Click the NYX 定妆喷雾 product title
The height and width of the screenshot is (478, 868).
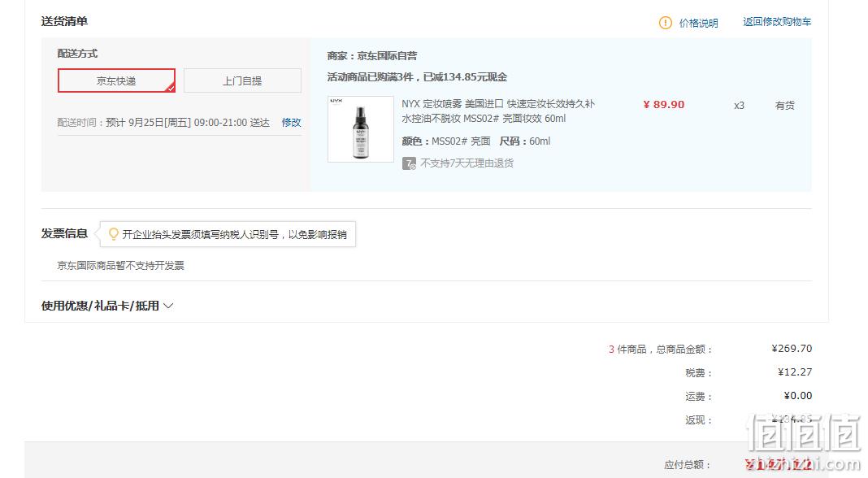(498, 111)
